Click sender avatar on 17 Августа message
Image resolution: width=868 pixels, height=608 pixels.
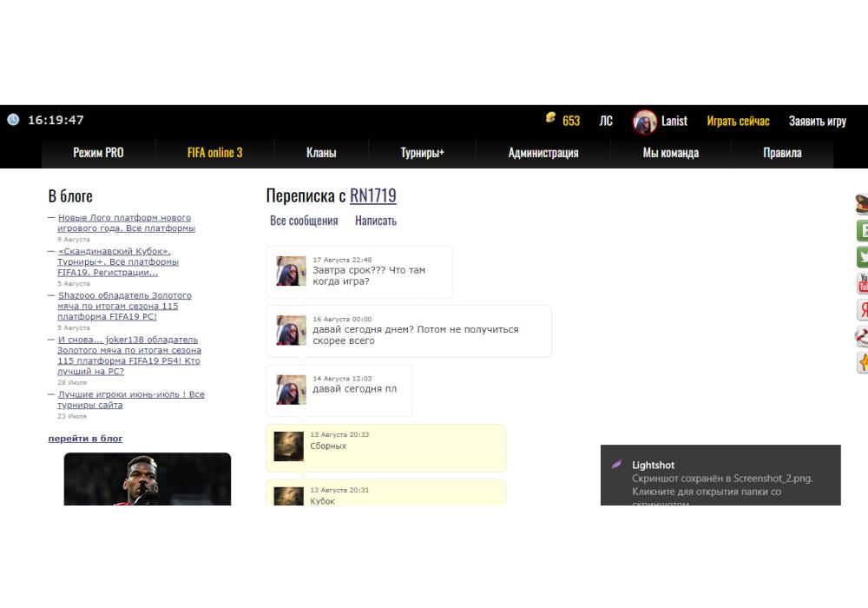(x=291, y=271)
